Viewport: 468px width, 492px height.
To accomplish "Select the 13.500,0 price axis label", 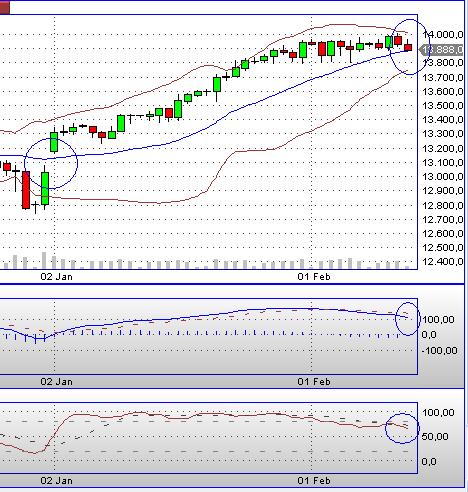I will (443, 106).
